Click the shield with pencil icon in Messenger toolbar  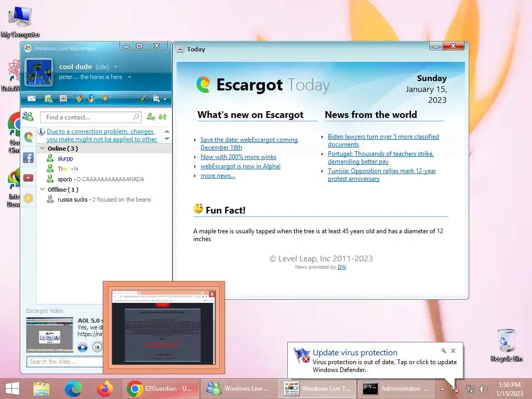79,98
